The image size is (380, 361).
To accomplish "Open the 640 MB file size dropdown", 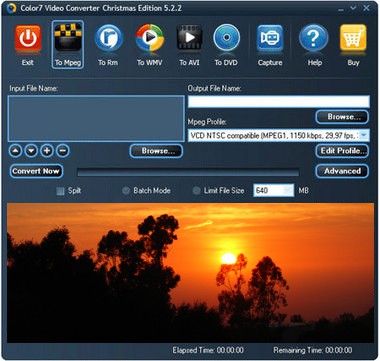I will click(288, 190).
